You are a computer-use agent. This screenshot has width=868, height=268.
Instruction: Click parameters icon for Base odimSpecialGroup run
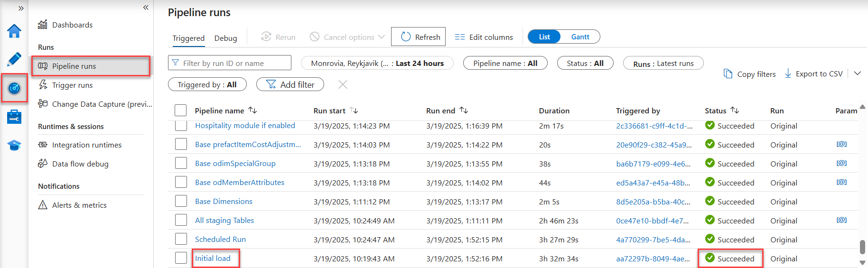point(841,163)
